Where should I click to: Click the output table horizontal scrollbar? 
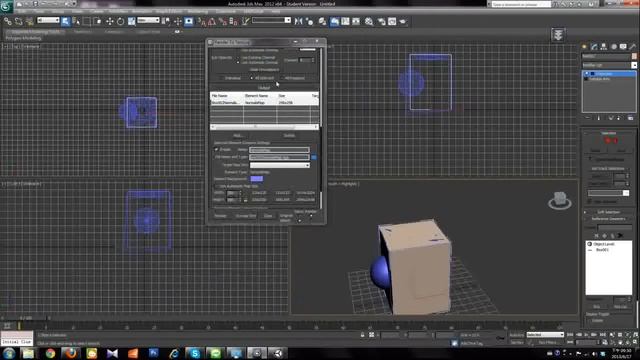click(x=264, y=127)
